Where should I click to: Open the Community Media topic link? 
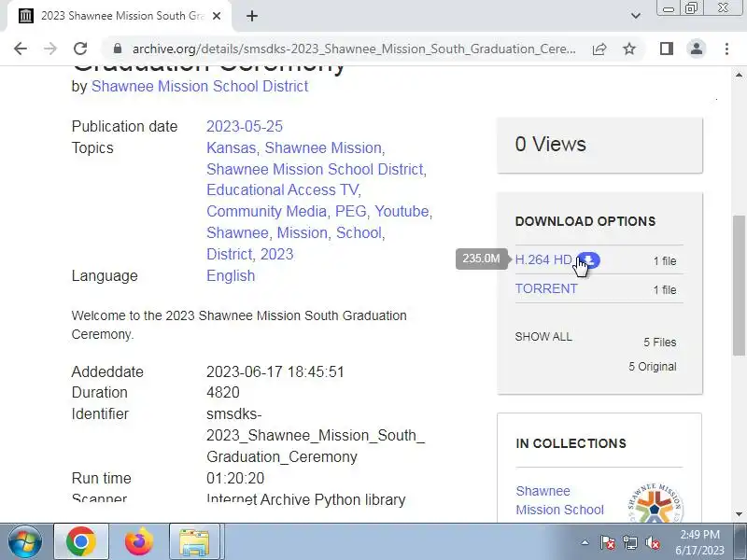click(x=266, y=211)
